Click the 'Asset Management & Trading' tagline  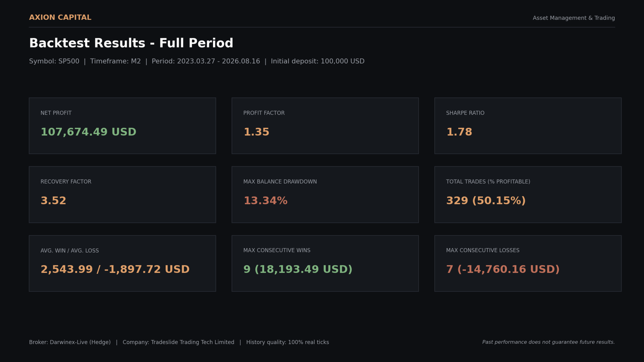coord(574,18)
